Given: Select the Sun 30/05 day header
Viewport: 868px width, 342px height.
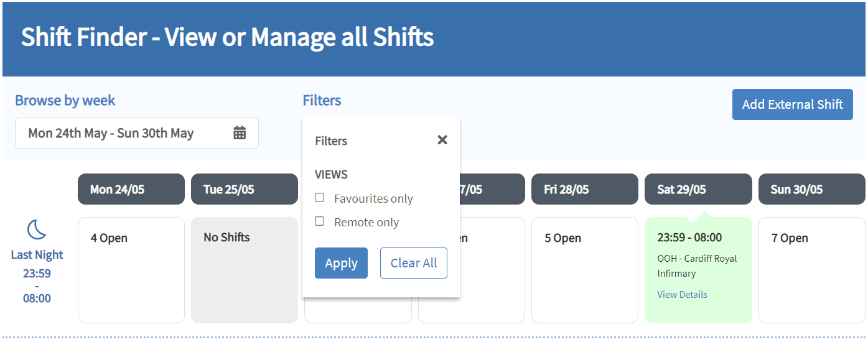Looking at the screenshot, I should tap(811, 189).
